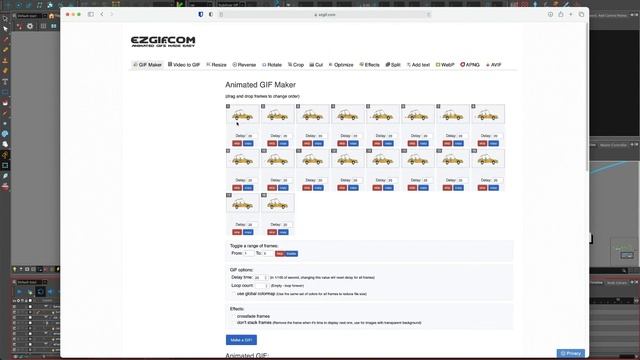Click the Safari back arrow
The width and height of the screenshot is (640, 360).
(102, 14)
